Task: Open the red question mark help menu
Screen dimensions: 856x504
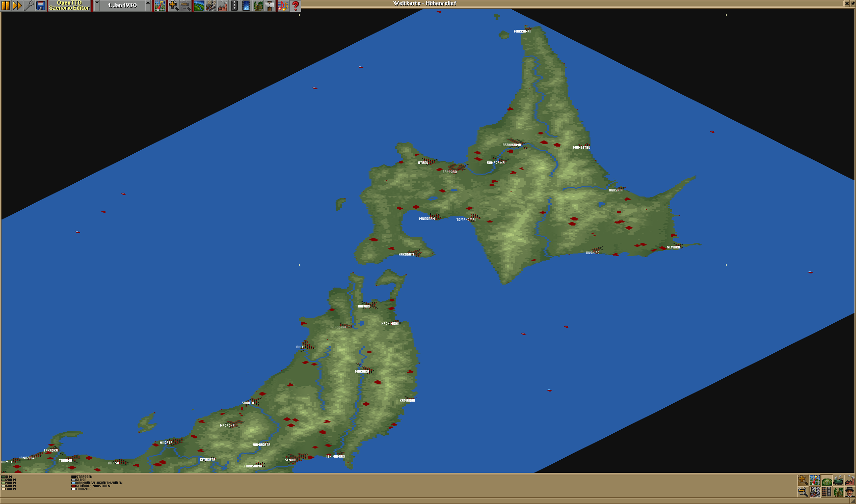Action: tap(295, 6)
